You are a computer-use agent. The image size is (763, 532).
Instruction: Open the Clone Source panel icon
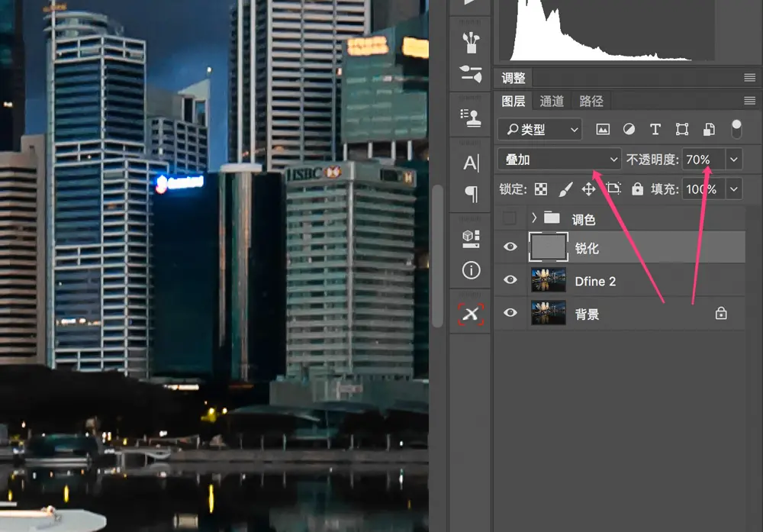(471, 118)
